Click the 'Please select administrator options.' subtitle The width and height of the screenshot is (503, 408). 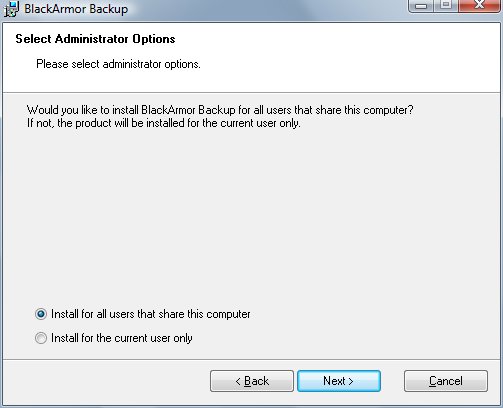(x=118, y=64)
